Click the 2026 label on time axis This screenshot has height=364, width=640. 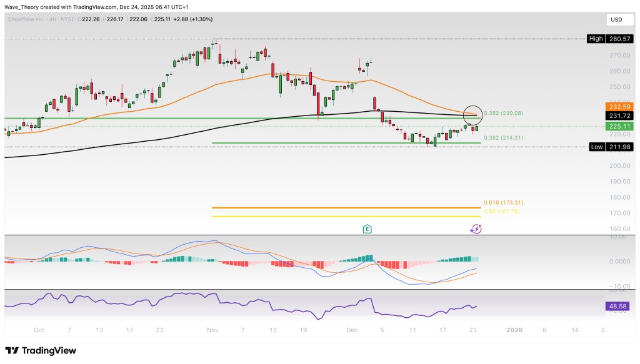pyautogui.click(x=514, y=329)
